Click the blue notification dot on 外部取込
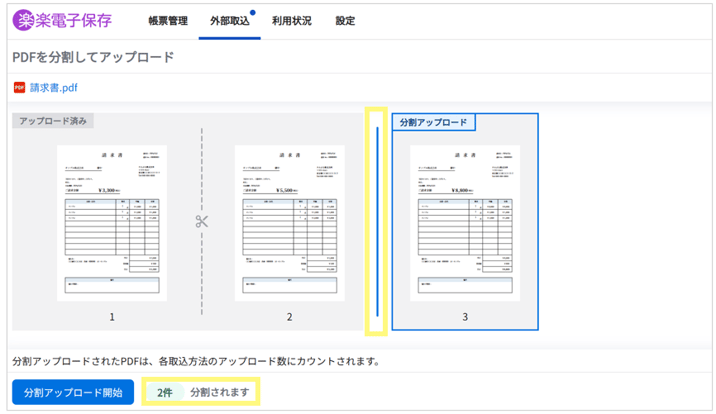Screen dimensions: 716x414 253,13
